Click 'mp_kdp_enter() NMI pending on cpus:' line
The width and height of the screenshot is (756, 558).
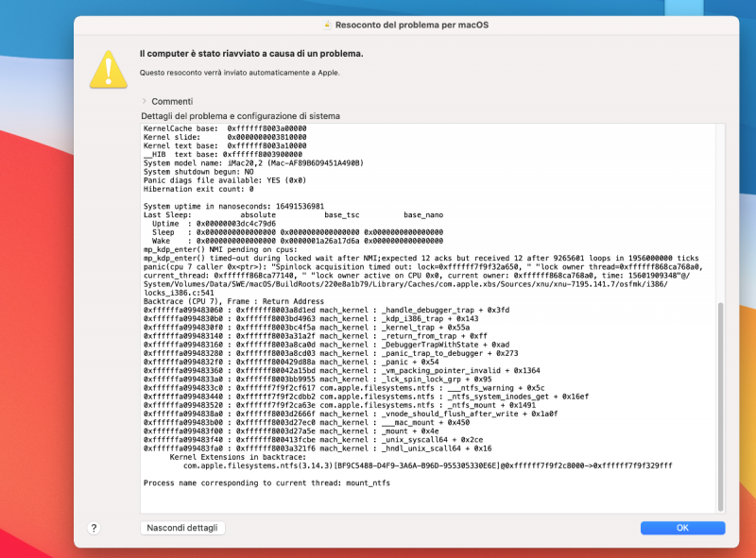coord(220,249)
